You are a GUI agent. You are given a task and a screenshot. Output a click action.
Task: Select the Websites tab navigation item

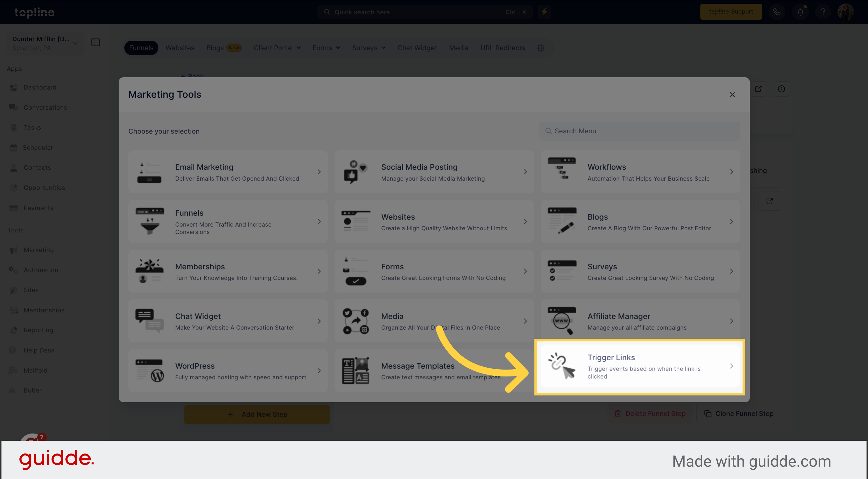click(179, 47)
